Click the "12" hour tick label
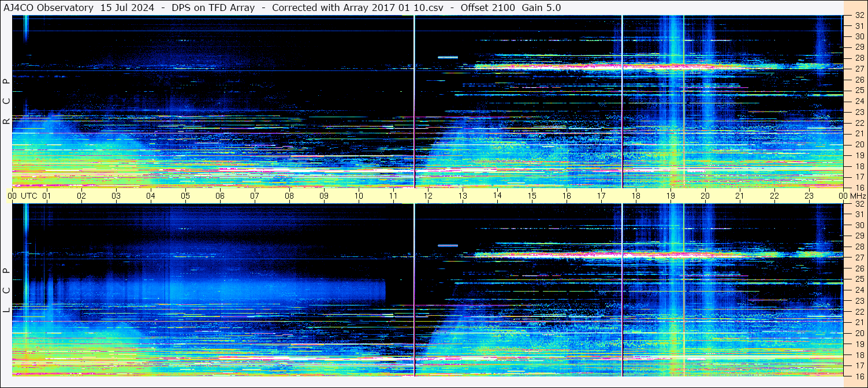The height and width of the screenshot is (388, 868). [x=429, y=196]
